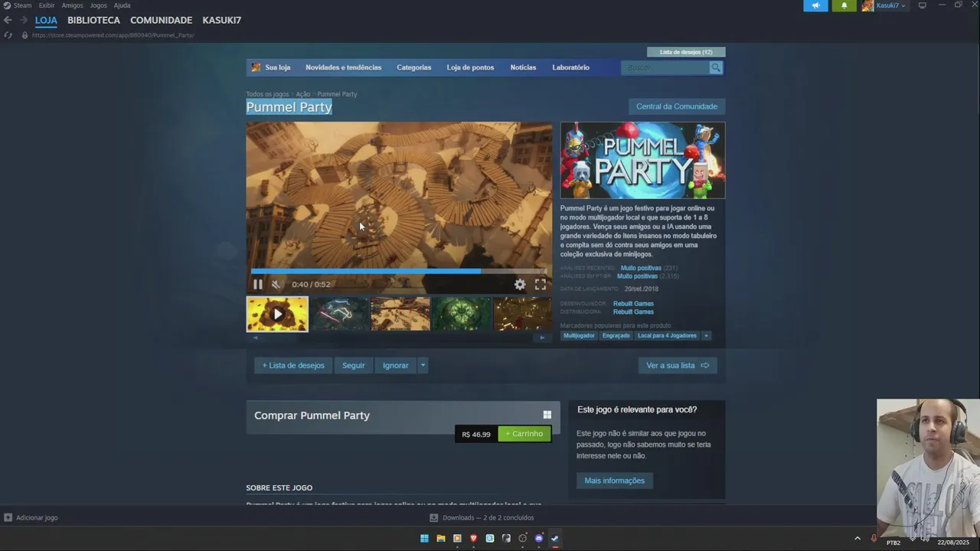Show hidden system tray icons
The image size is (980, 551).
point(857,539)
